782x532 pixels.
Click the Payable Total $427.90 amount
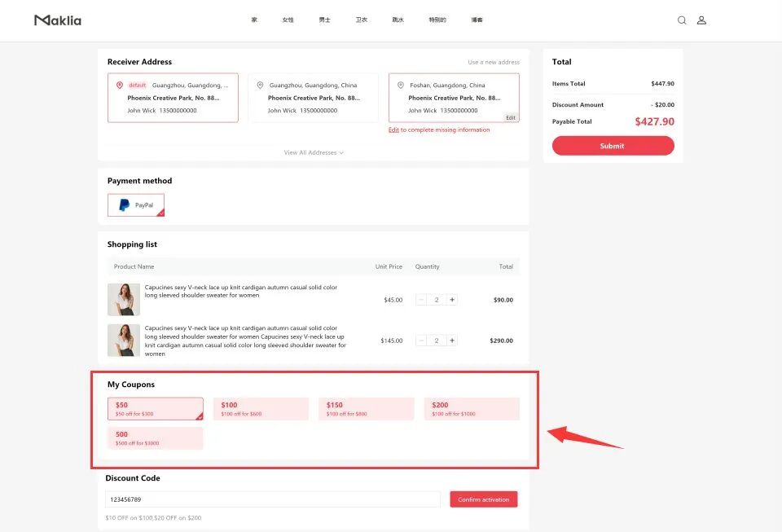(x=654, y=121)
